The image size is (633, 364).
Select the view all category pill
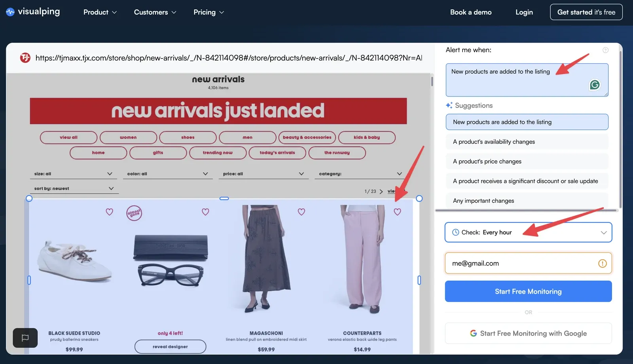pyautogui.click(x=68, y=138)
